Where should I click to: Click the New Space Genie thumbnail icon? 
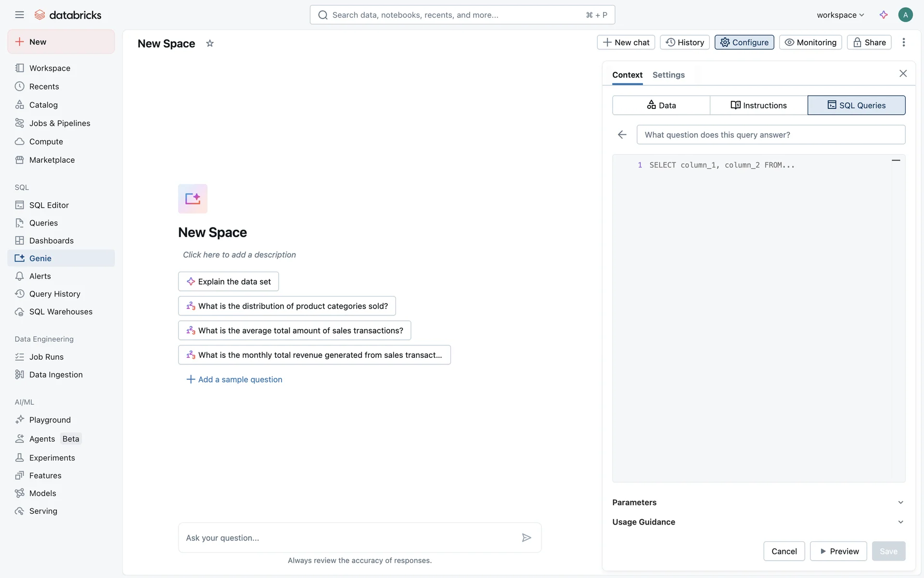(x=192, y=198)
